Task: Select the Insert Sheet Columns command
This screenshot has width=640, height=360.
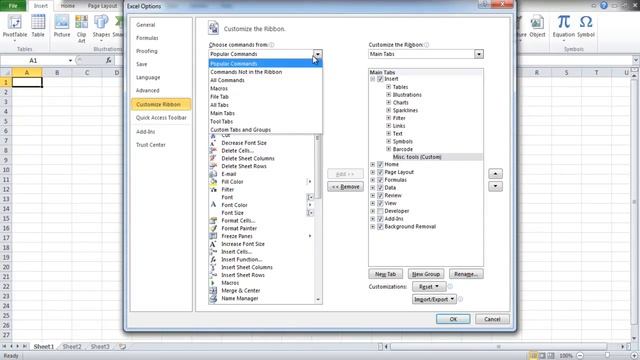Action: coord(247,267)
